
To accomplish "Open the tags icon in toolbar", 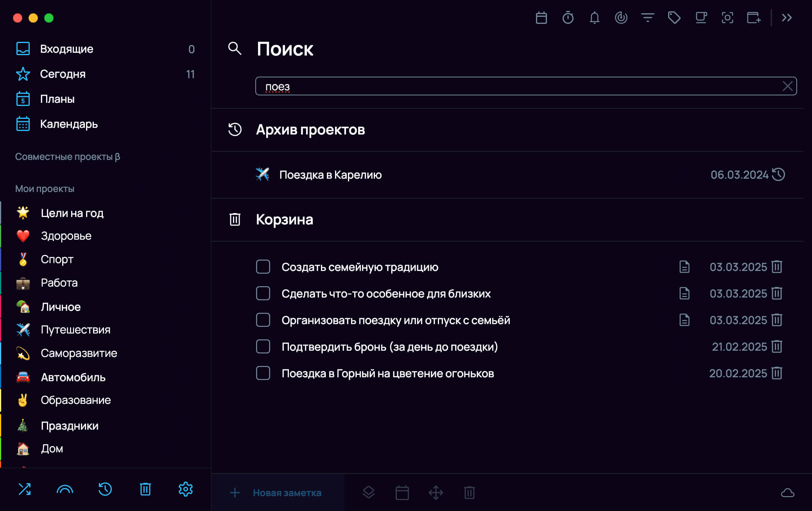I will (674, 18).
